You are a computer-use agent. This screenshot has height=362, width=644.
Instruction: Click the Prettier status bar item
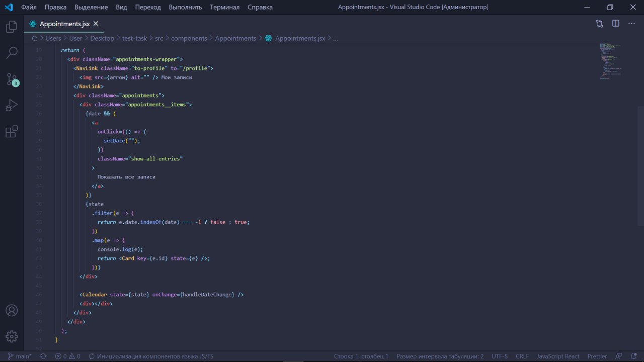click(597, 356)
